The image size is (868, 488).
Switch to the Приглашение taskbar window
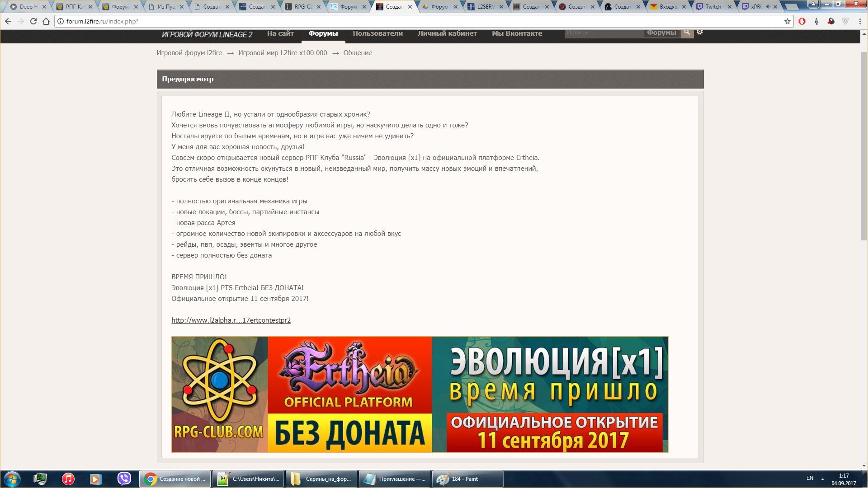(395, 479)
